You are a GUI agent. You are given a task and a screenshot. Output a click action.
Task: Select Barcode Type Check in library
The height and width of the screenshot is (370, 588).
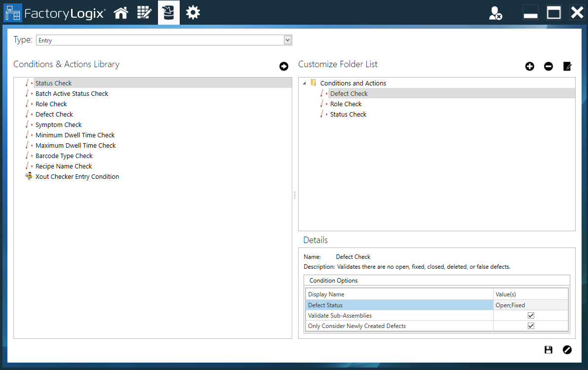(64, 156)
